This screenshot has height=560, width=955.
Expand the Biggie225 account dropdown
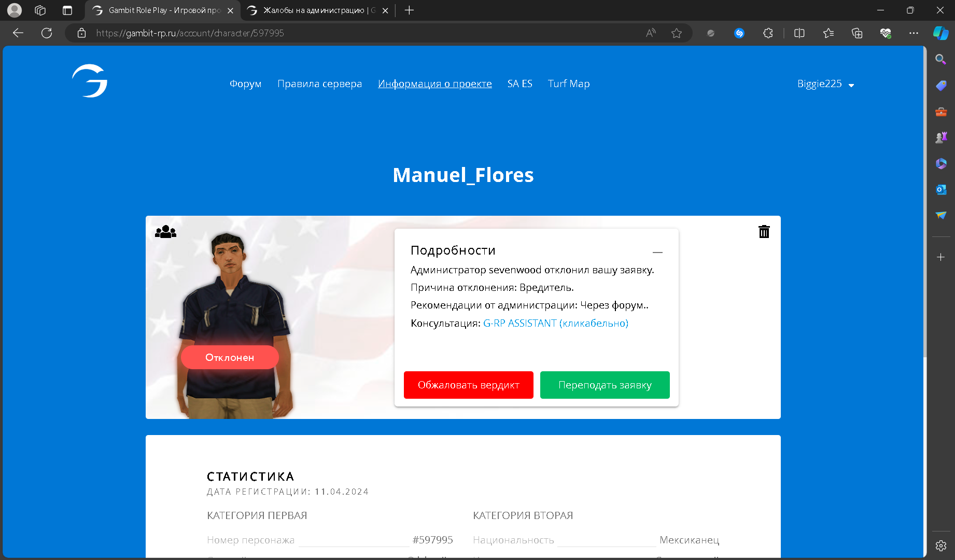825,84
